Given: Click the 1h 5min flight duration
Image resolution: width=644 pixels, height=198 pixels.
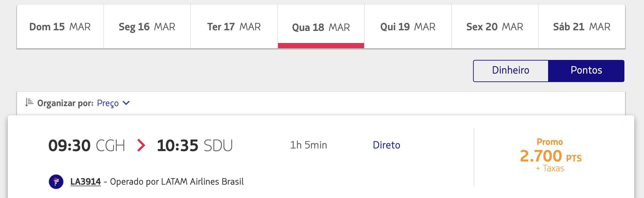Looking at the screenshot, I should [309, 145].
